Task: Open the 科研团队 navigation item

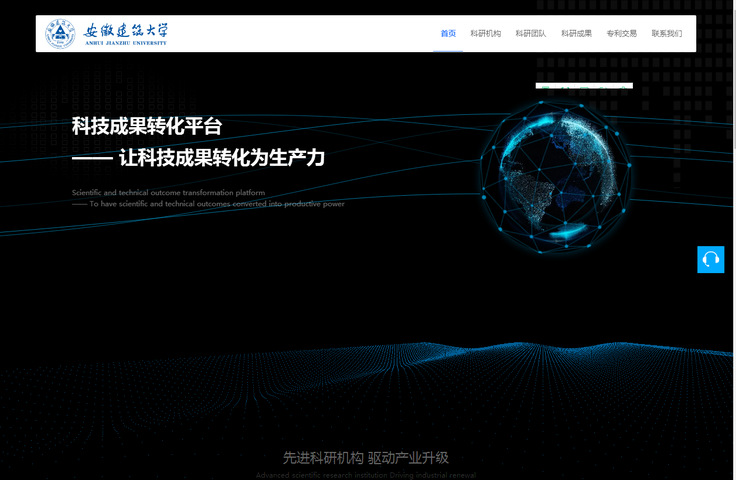Action: point(530,33)
